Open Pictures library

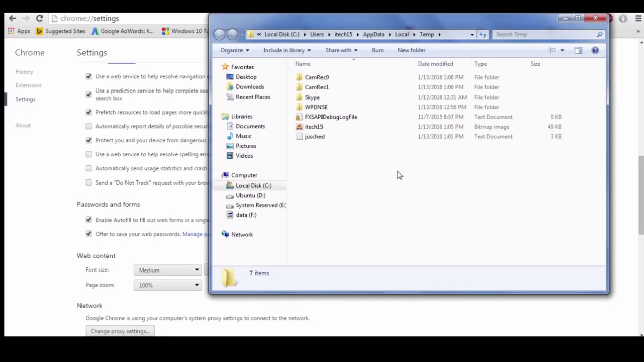tap(246, 146)
